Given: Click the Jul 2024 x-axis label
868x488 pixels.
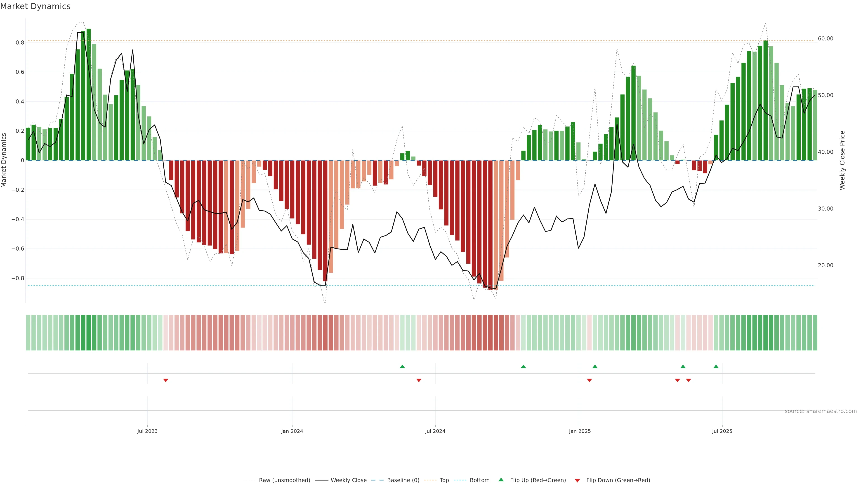Looking at the screenshot, I should 435,431.
